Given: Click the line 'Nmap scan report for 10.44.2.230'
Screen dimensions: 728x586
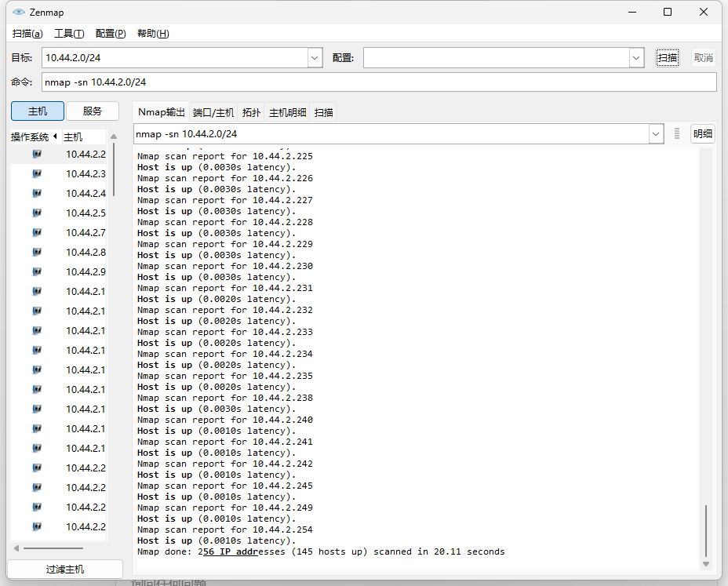Looking at the screenshot, I should [x=225, y=266].
